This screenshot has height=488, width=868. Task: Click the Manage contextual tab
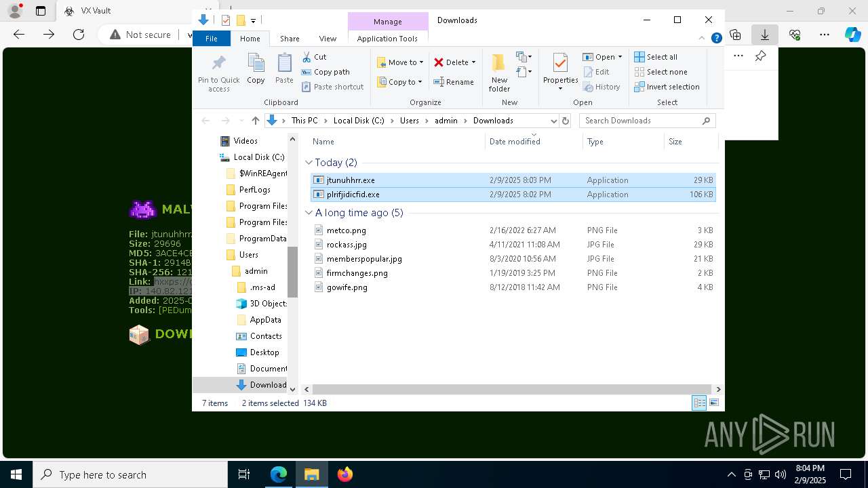click(388, 22)
